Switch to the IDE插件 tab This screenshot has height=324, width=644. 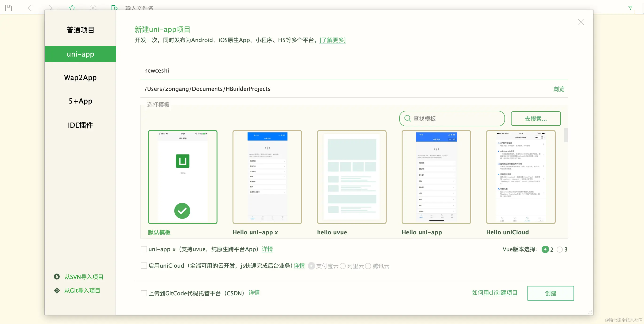coord(80,125)
